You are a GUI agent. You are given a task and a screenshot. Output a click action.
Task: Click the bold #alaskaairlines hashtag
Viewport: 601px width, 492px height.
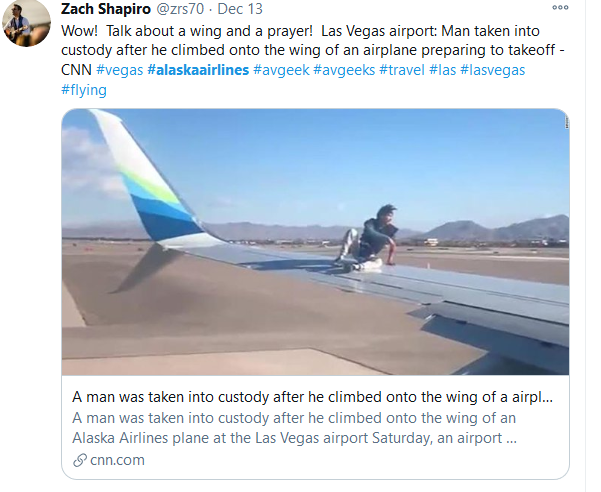pos(198,70)
